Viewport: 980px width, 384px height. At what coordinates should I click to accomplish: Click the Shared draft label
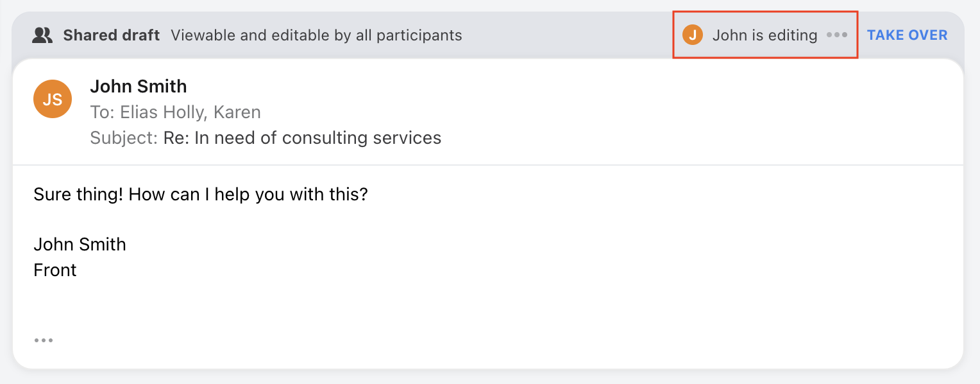click(111, 35)
